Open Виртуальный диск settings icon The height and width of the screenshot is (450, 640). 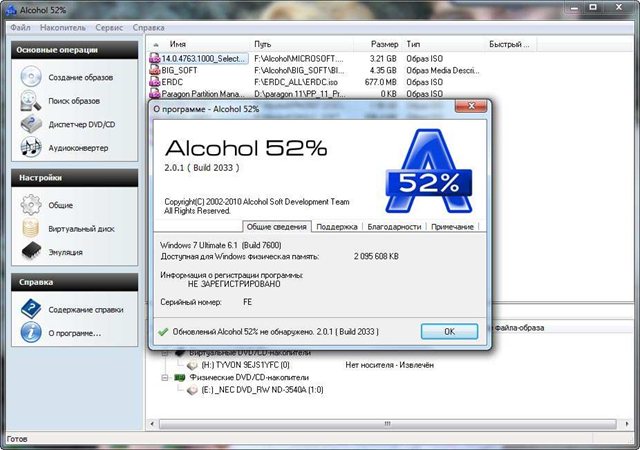[31, 228]
